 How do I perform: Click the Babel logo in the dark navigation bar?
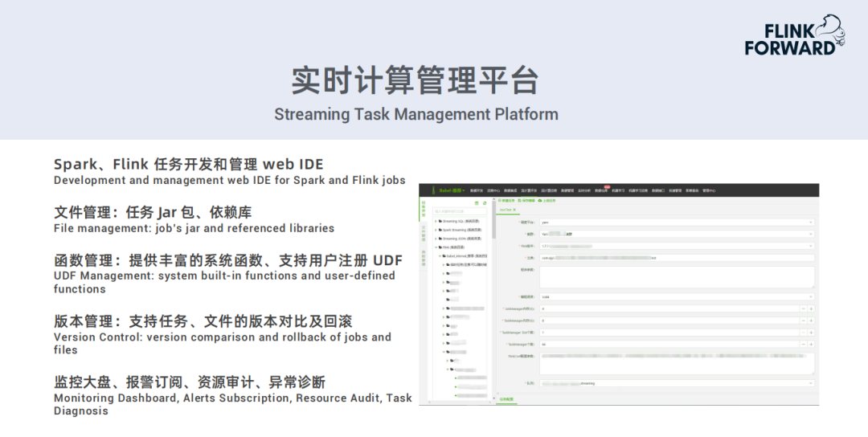point(433,190)
